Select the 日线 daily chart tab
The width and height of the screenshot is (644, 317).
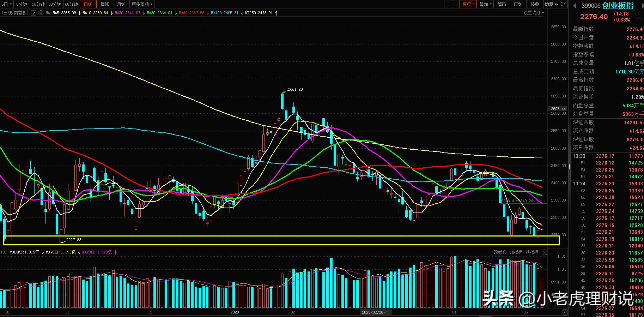point(88,4)
